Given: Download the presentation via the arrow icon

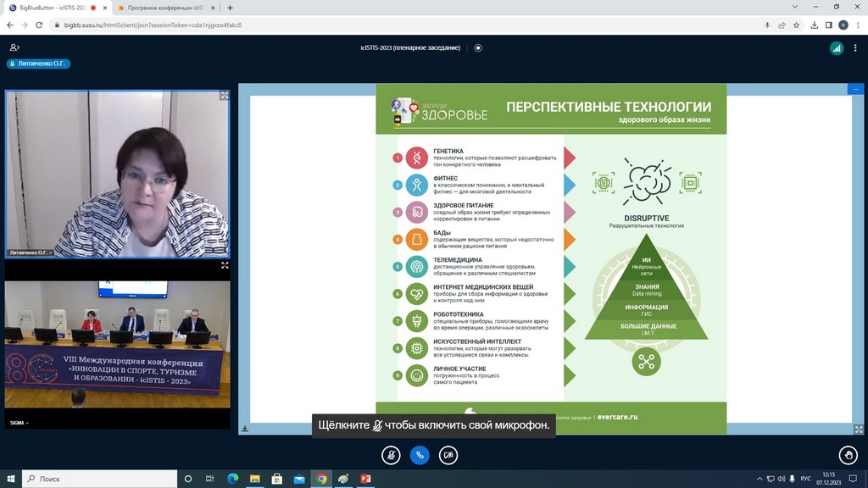Looking at the screenshot, I should coord(245,429).
